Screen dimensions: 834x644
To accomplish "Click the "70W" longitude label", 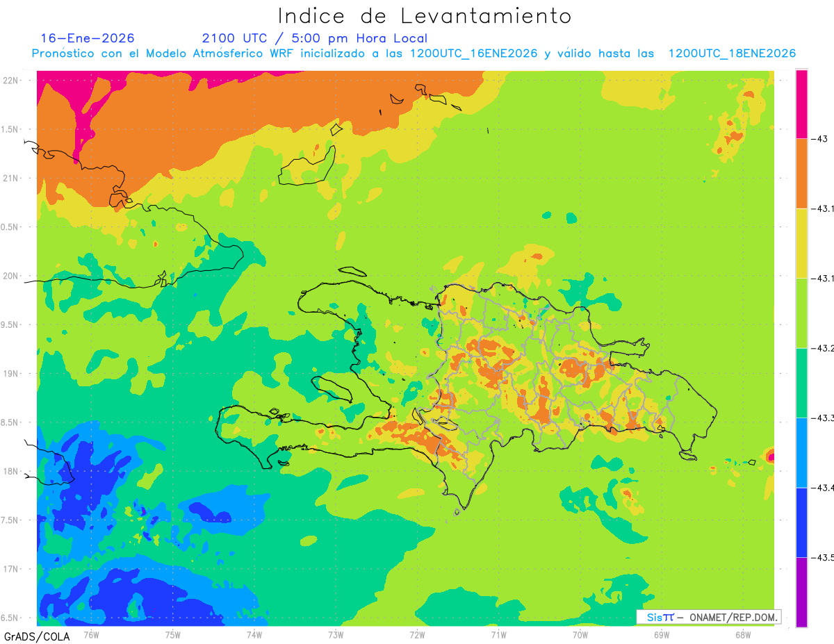I will coord(580,634).
